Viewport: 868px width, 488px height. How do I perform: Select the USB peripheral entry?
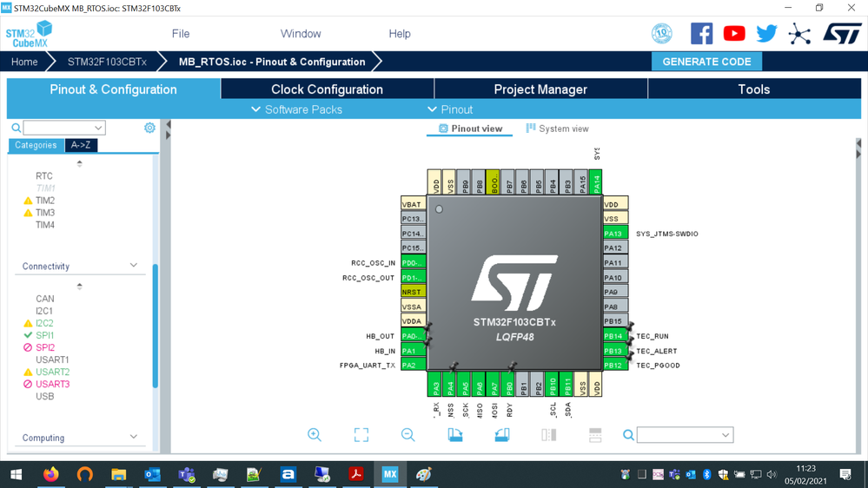pyautogui.click(x=45, y=396)
